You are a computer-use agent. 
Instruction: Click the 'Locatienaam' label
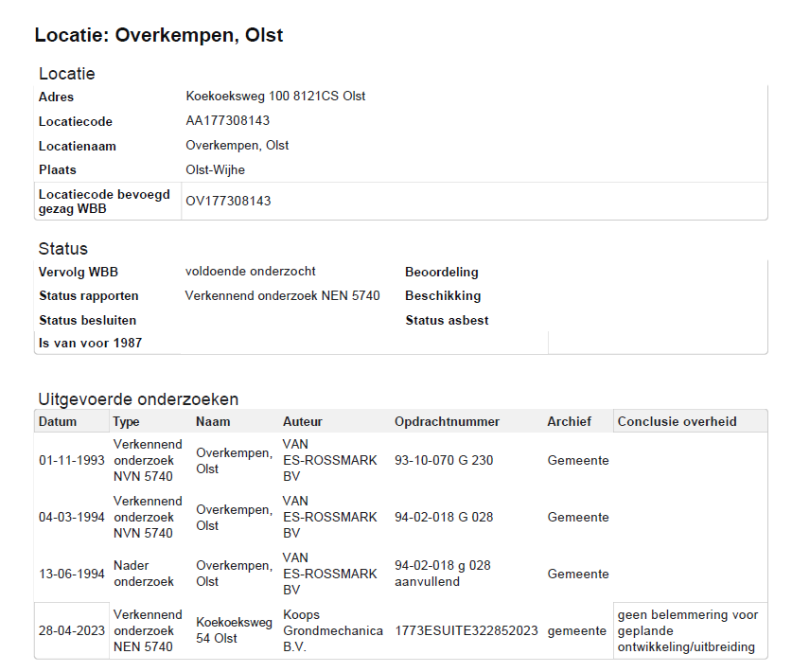coord(78,147)
